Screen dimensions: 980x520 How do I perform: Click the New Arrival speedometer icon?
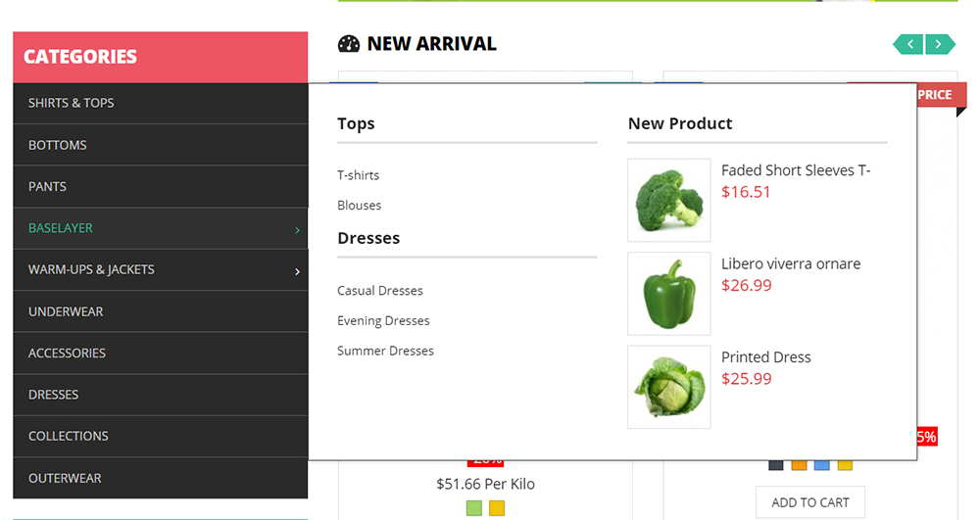[x=349, y=44]
